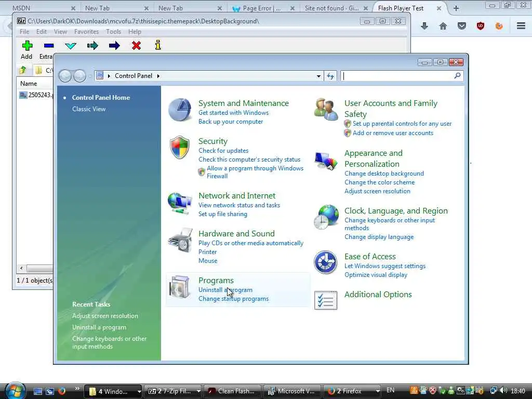Image resolution: width=532 pixels, height=399 pixels.
Task: Expand the 2 Firefox taskbar group dropdown
Action: (378, 391)
